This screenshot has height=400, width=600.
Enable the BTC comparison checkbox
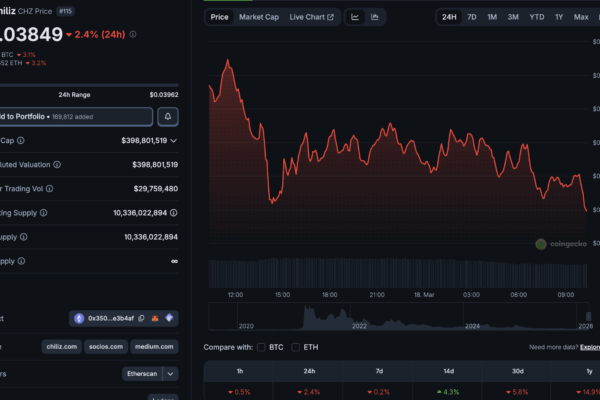coord(262,347)
